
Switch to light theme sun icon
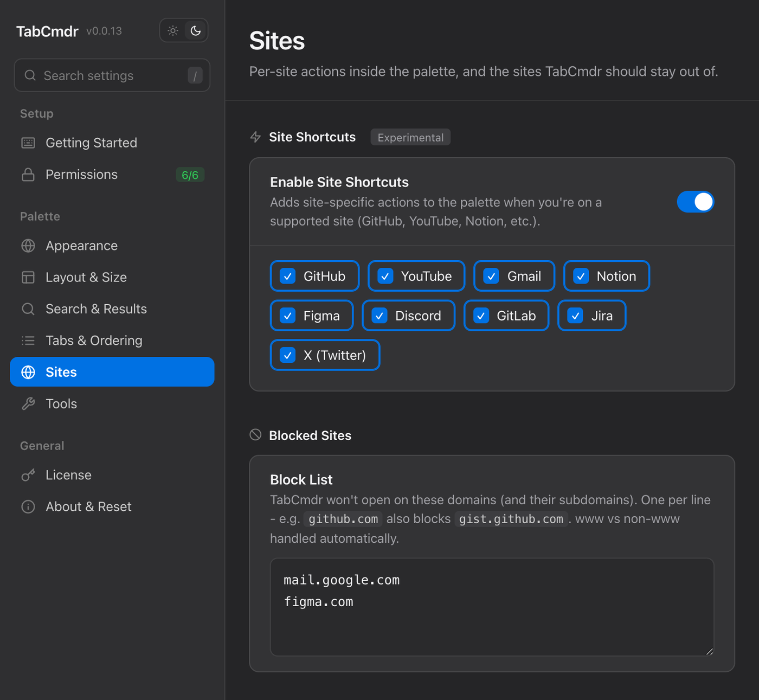click(173, 31)
